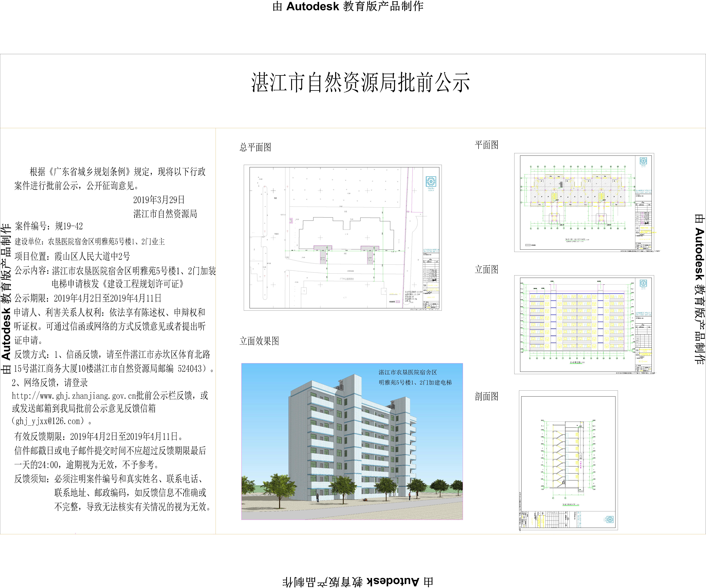706x588 pixels.
Task: Open the 剖面图 section drawing thumbnail
Action: point(568,460)
